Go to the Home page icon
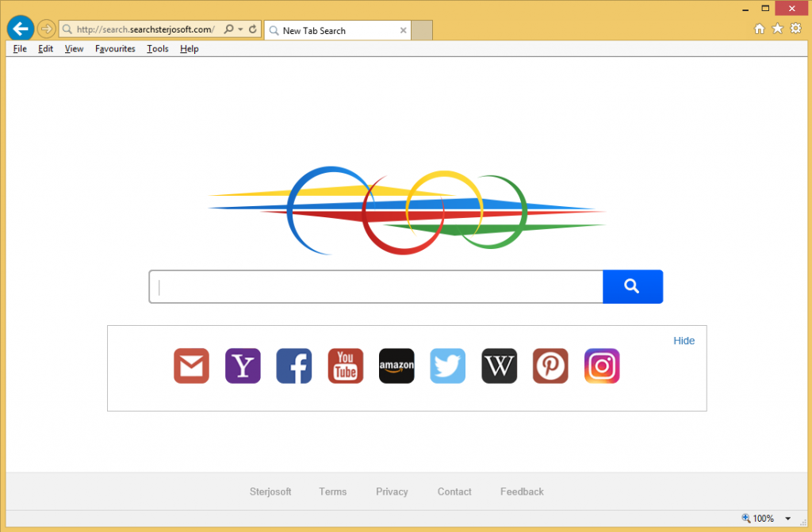Image resolution: width=812 pixels, height=532 pixels. pos(759,29)
